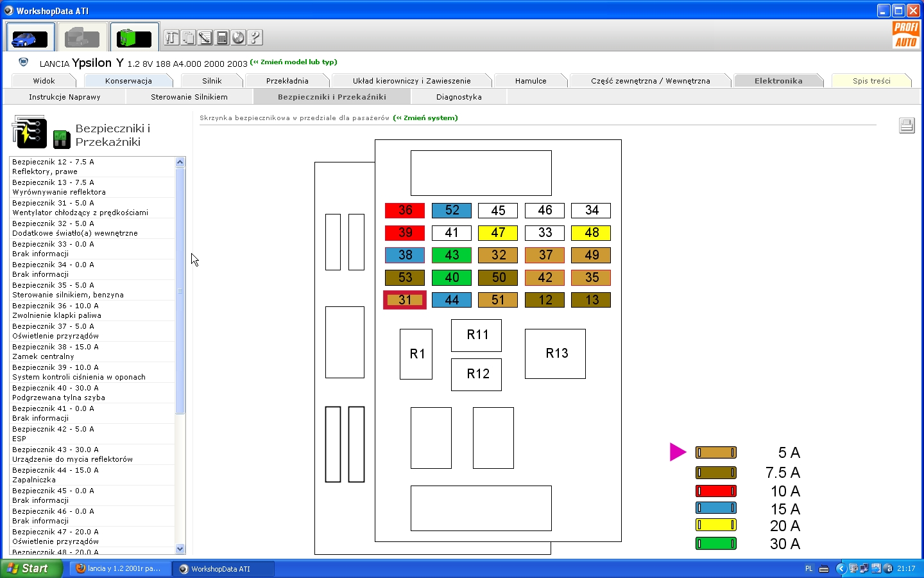Click green fuse 43 in diagram
Screen dimensions: 924x578
pos(452,256)
